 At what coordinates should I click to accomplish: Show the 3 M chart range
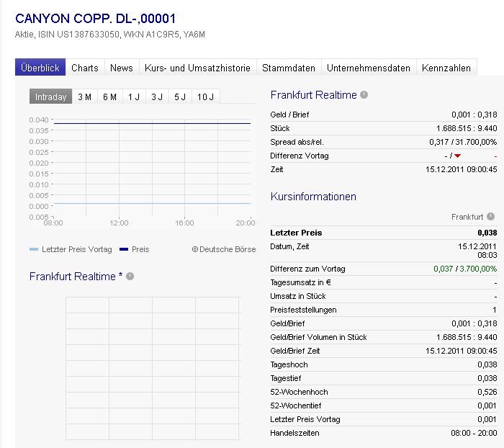[x=84, y=97]
